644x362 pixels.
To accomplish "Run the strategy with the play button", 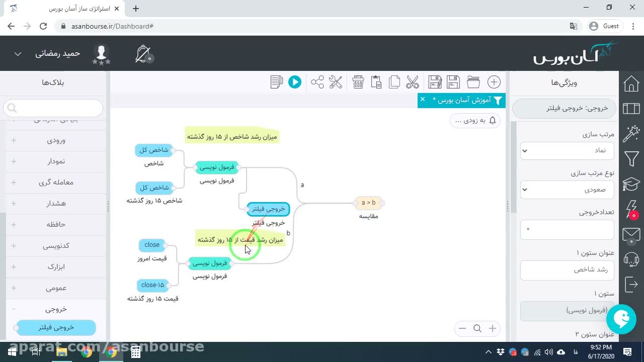I will pyautogui.click(x=295, y=82).
